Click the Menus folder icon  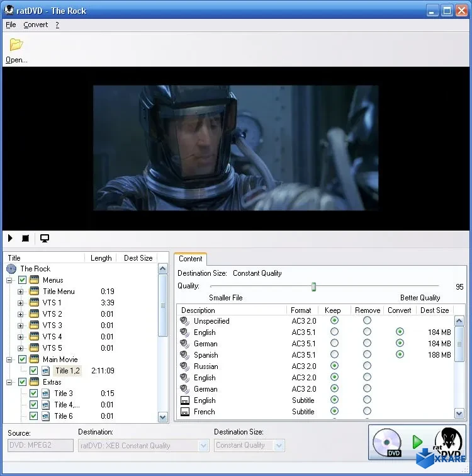[x=34, y=280]
